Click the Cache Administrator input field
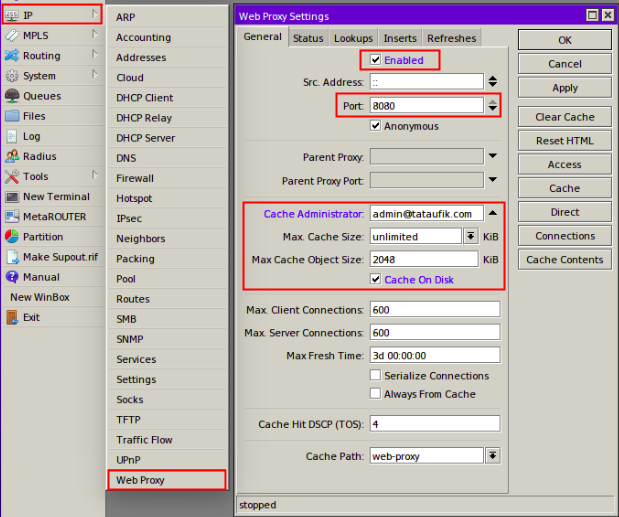The width and height of the screenshot is (619, 517). (427, 214)
